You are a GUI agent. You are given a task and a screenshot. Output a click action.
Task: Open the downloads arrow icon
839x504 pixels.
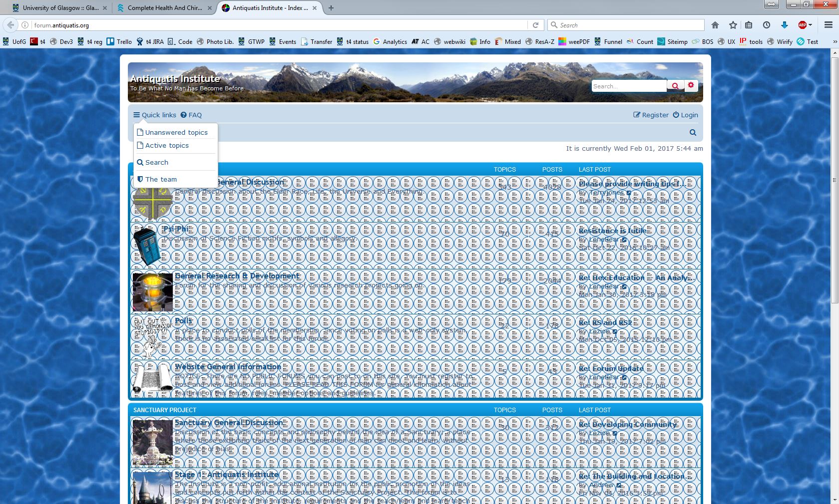click(x=784, y=25)
